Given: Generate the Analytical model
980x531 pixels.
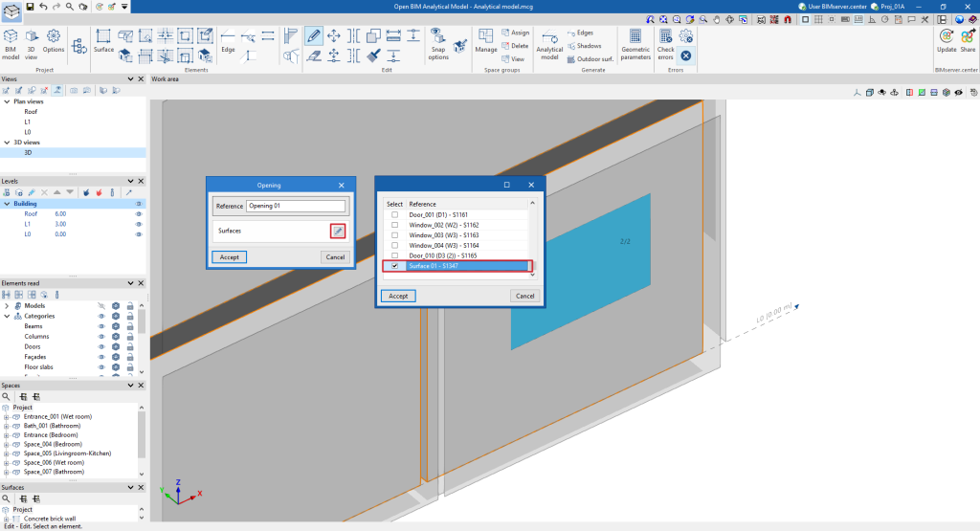Looking at the screenshot, I should [x=549, y=44].
